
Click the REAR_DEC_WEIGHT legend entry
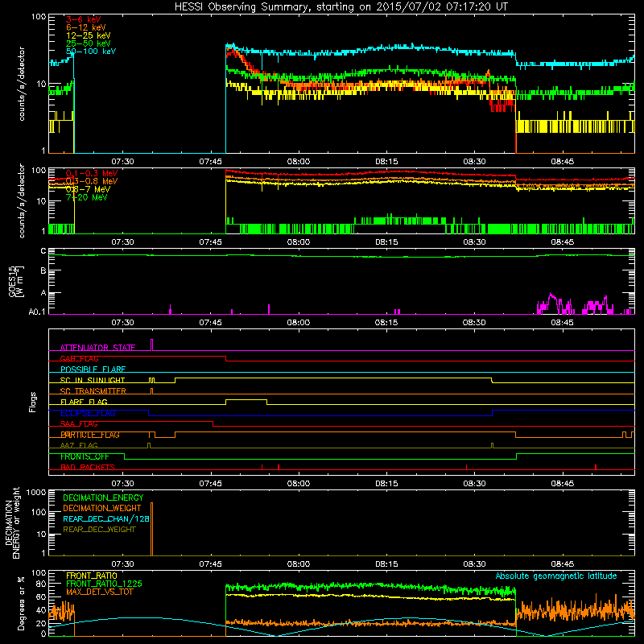(x=99, y=530)
